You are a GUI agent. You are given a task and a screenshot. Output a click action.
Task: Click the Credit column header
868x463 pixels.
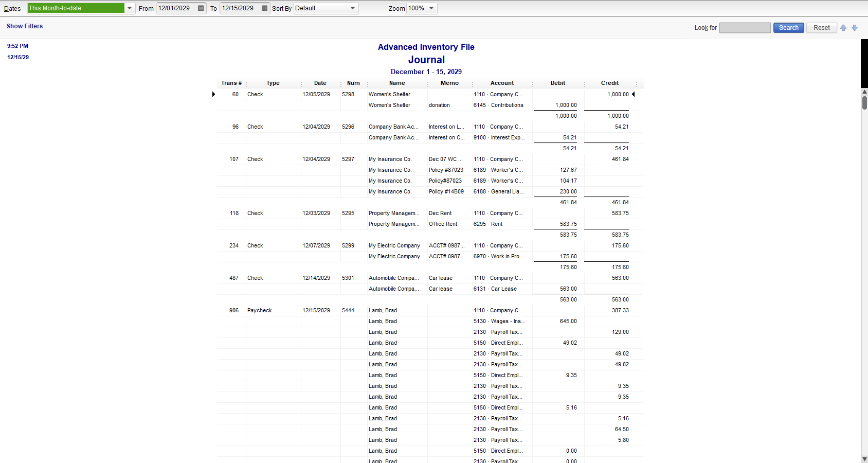pyautogui.click(x=610, y=83)
